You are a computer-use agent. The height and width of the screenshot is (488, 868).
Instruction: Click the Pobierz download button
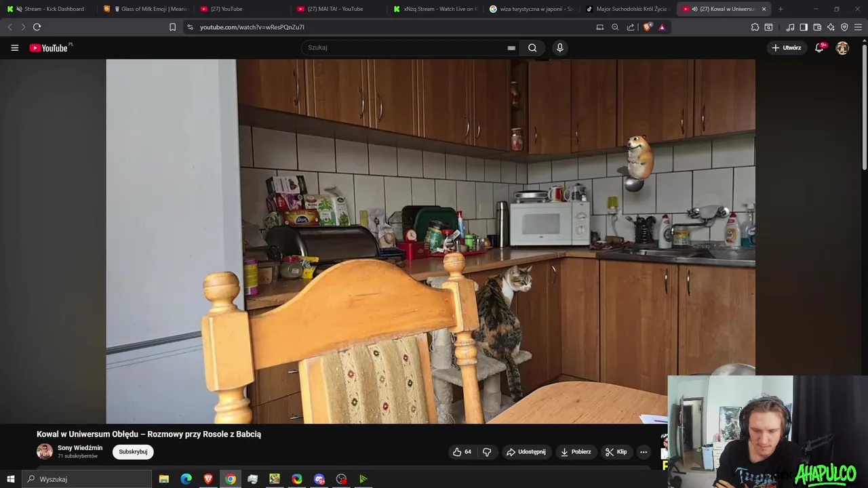coord(576,451)
